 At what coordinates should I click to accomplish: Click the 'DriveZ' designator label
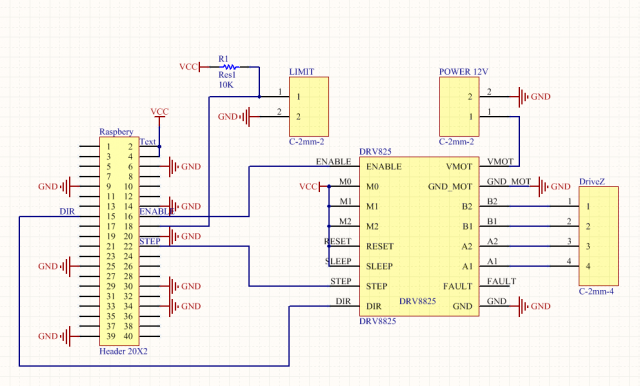click(x=592, y=182)
